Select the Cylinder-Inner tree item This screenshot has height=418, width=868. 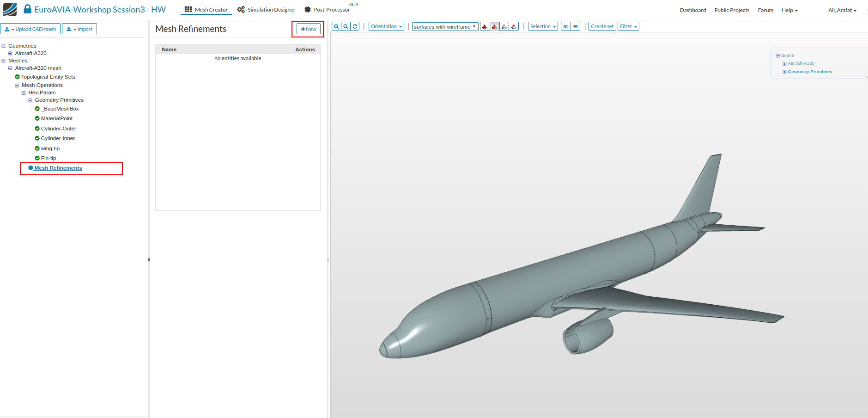coord(58,138)
